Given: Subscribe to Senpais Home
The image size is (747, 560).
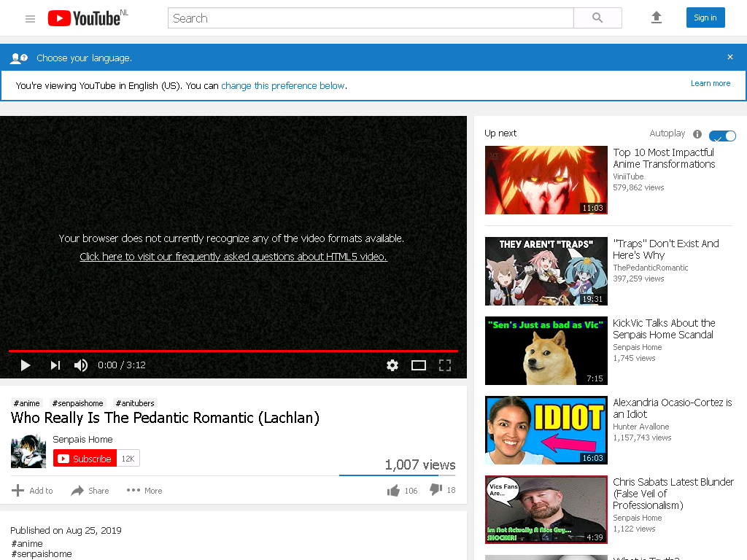Looking at the screenshot, I should [85, 459].
